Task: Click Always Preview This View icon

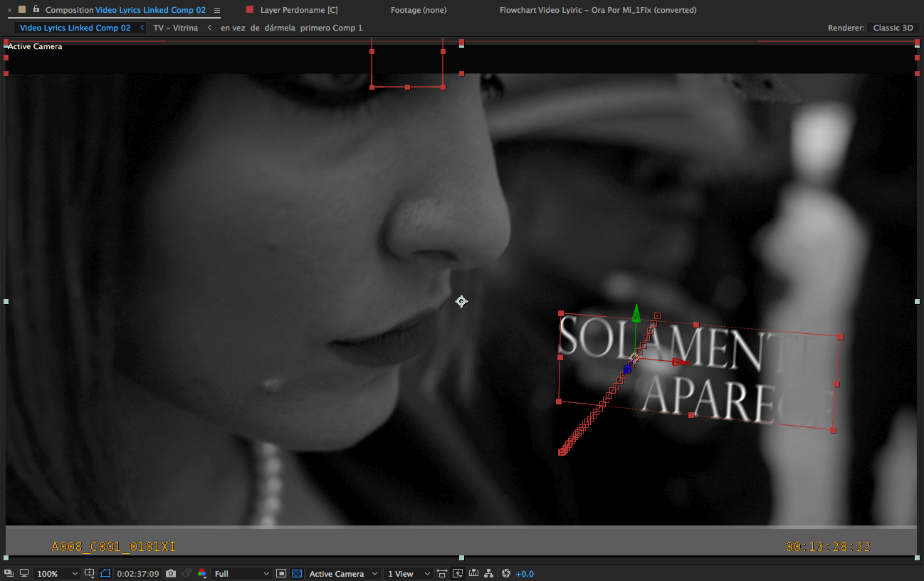Action: 8,573
